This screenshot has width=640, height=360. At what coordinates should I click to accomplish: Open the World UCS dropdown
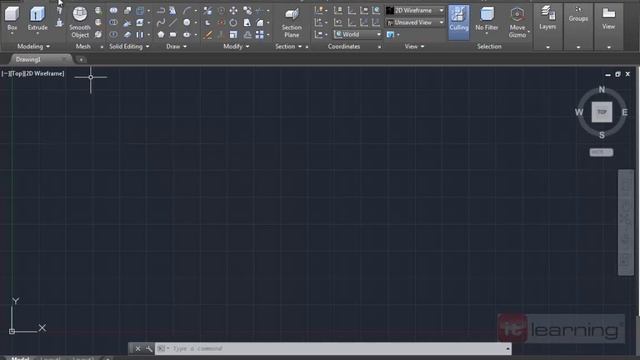click(358, 35)
